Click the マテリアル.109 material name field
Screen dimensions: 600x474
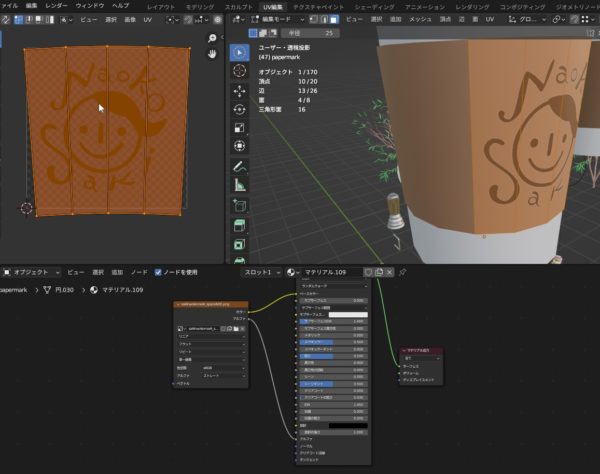click(330, 271)
